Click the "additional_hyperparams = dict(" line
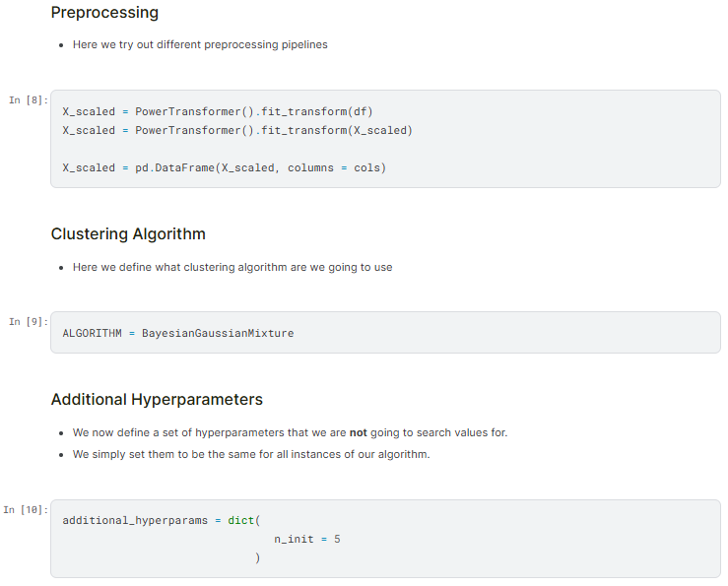728x586 pixels. [161, 520]
